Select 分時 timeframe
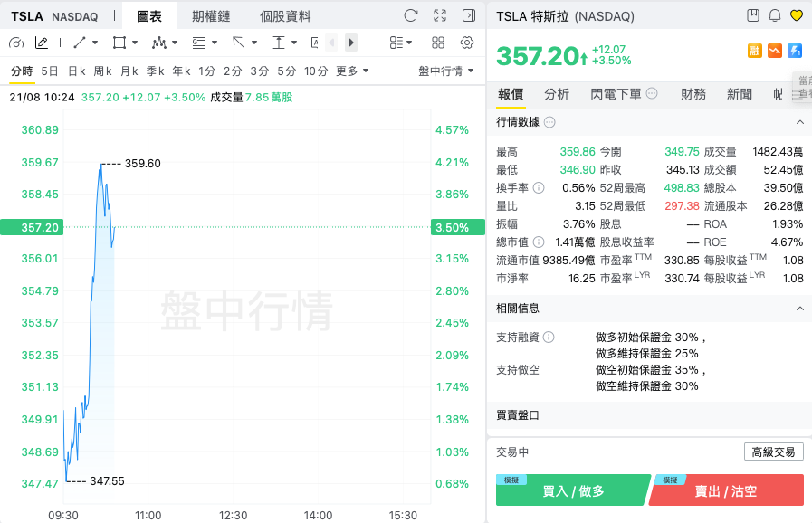The height and width of the screenshot is (523, 812). (22, 71)
